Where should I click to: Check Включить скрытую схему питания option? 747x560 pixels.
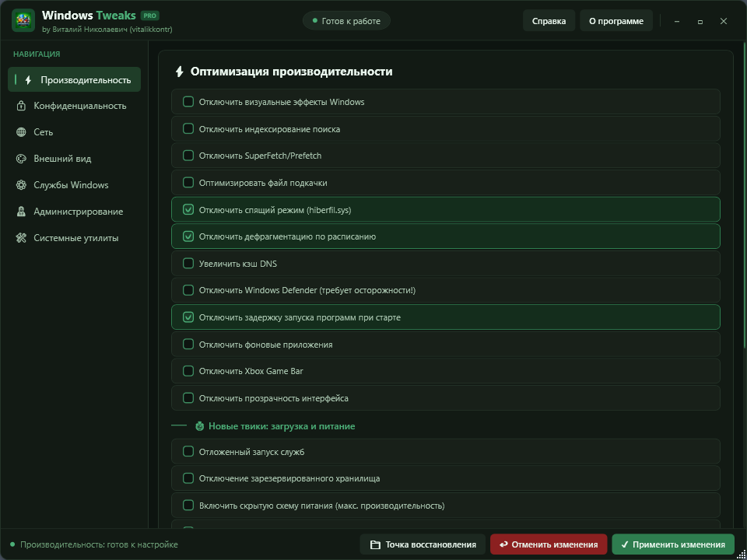coord(188,506)
